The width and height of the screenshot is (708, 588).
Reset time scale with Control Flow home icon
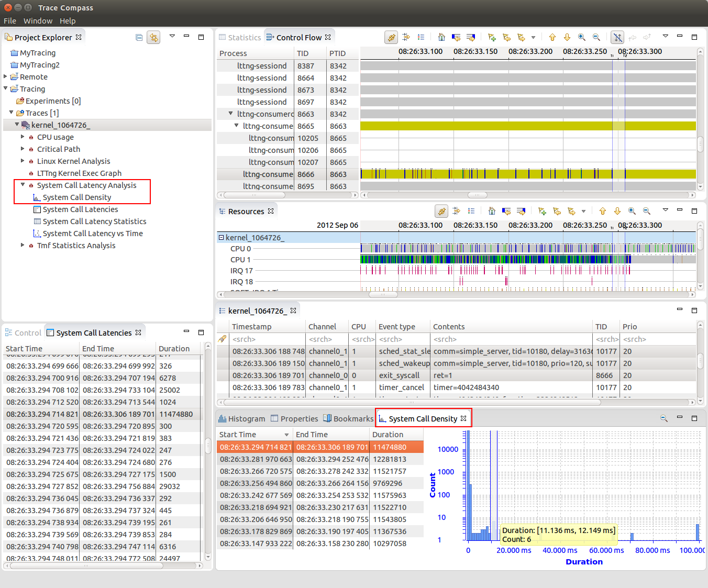point(441,37)
